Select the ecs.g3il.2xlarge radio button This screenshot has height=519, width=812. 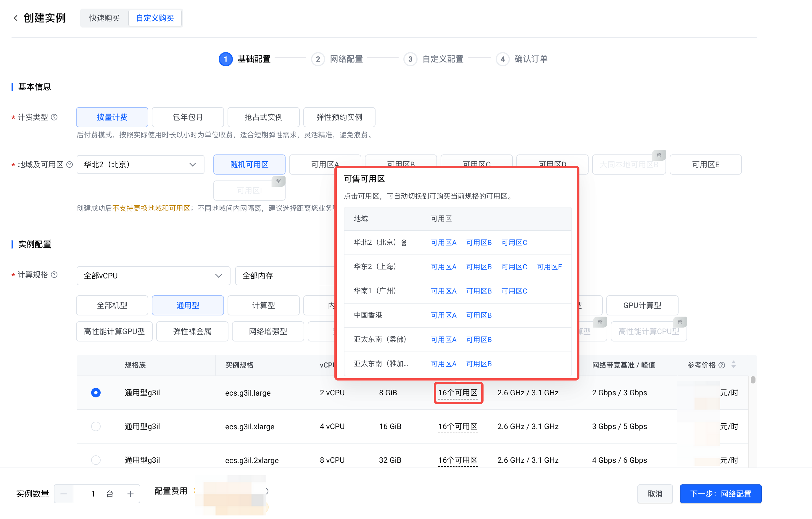[96, 460]
